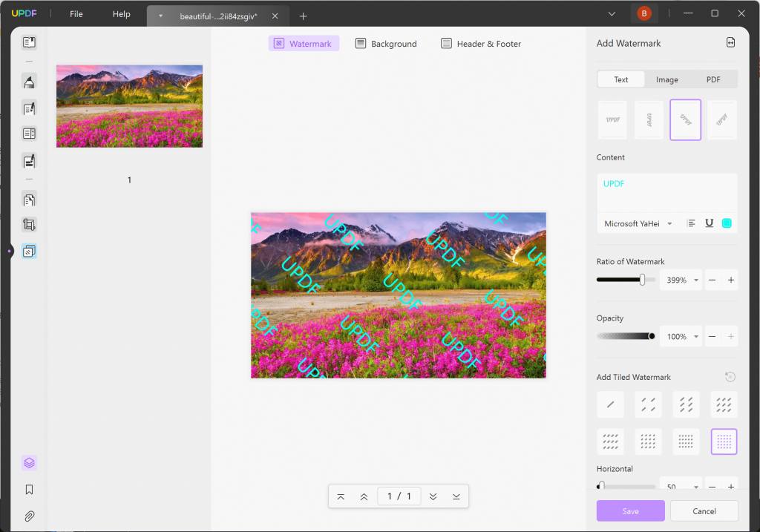This screenshot has height=532, width=760.
Task: Open the Microsoft YaHei font dropdown
Action: click(x=638, y=223)
